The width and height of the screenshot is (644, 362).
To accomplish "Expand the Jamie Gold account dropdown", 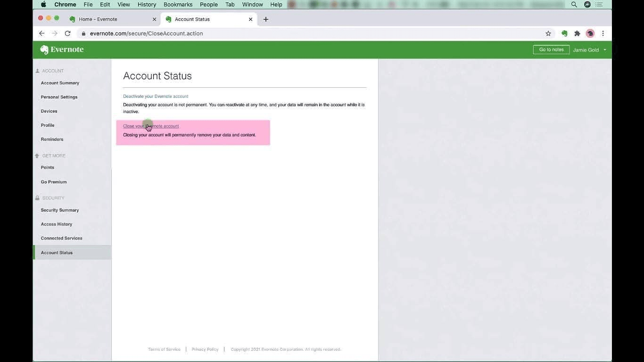I will [x=589, y=50].
